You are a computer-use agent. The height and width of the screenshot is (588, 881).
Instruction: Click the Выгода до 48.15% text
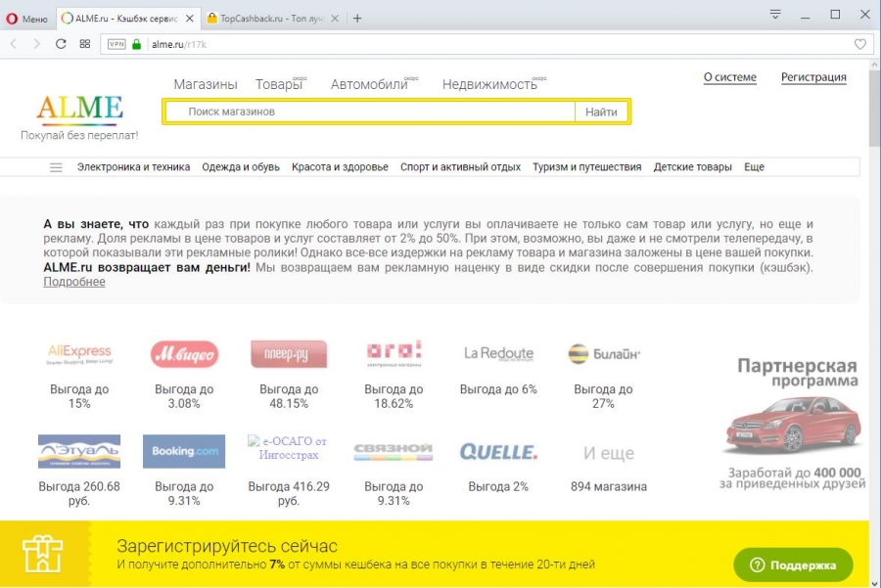(289, 396)
